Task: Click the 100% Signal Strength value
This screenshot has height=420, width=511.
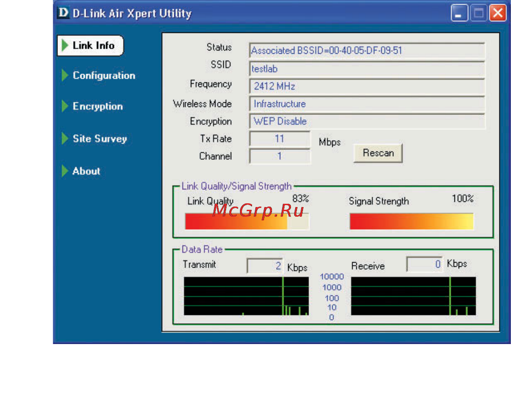Action: point(463,199)
